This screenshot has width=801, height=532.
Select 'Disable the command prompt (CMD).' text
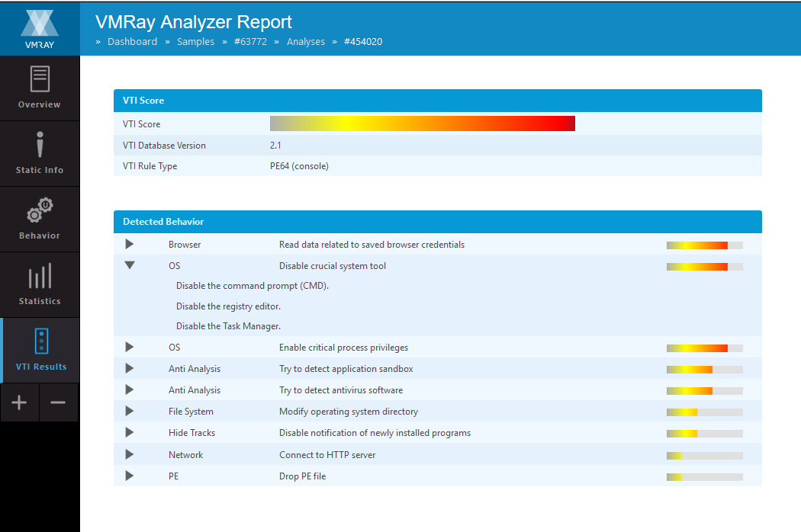[x=253, y=286]
